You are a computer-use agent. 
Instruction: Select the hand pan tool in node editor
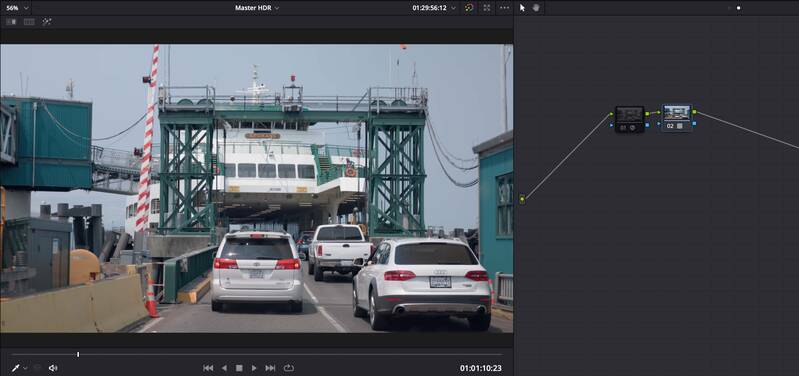click(536, 8)
